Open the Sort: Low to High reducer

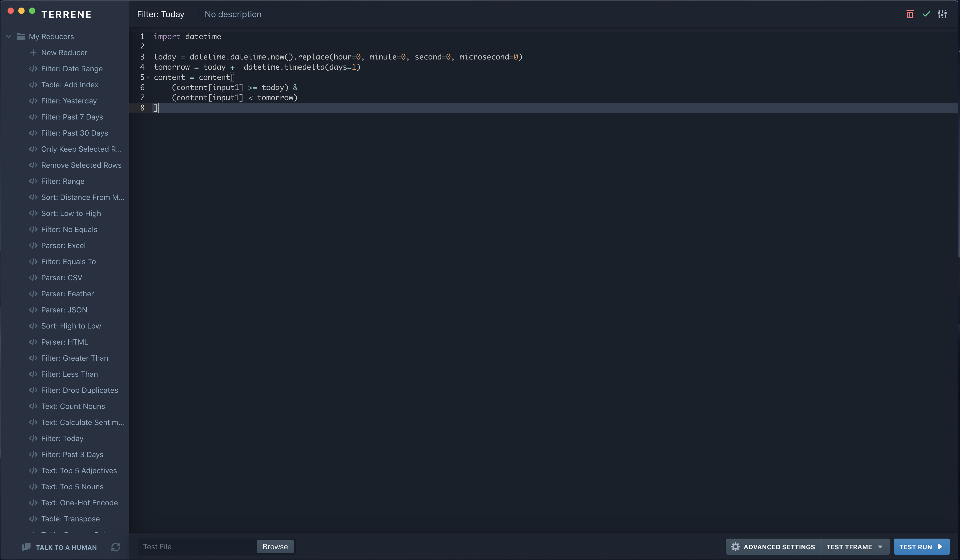[71, 213]
